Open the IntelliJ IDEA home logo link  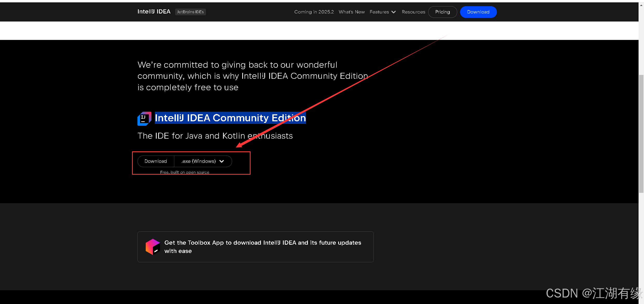click(154, 12)
